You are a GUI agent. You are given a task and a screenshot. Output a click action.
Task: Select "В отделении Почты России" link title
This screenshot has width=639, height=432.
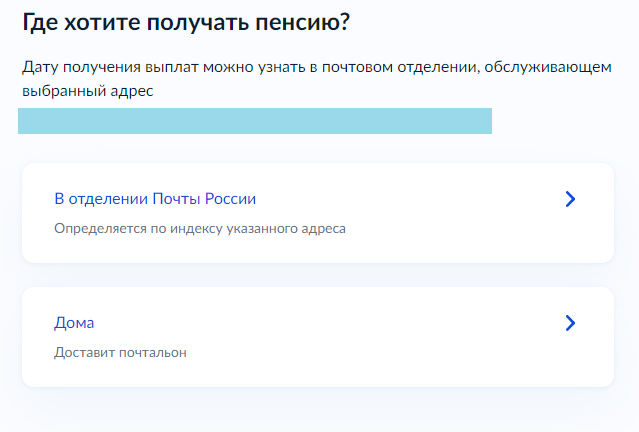[x=162, y=199]
